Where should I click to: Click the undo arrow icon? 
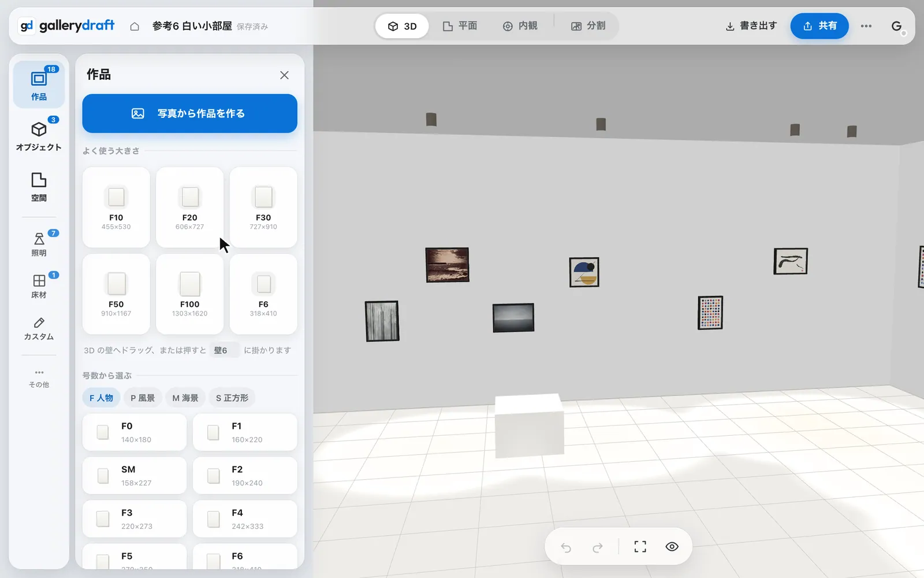566,547
